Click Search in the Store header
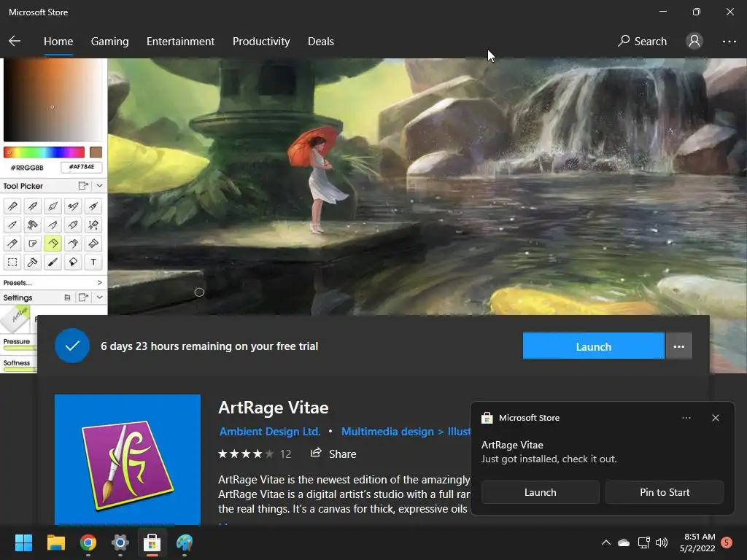Screen dimensions: 747x560 (642, 42)
